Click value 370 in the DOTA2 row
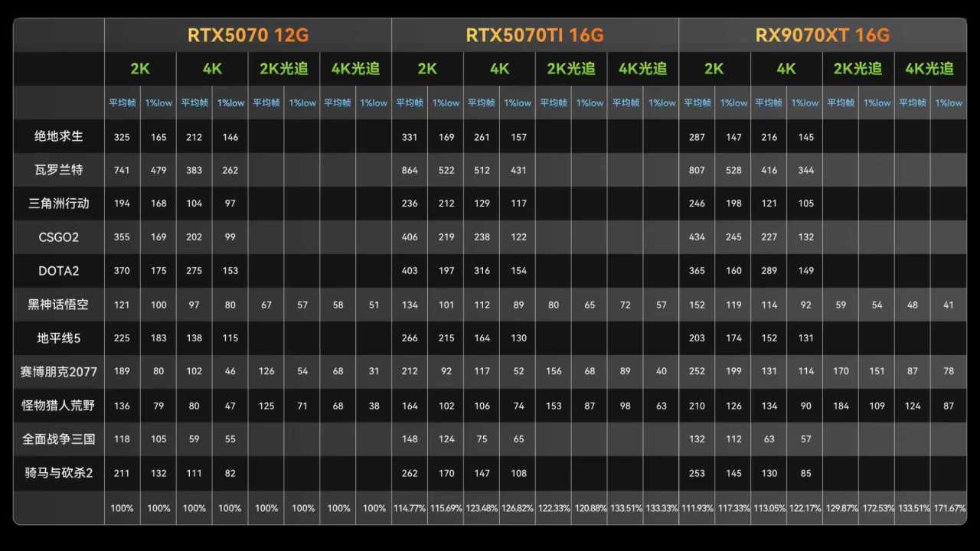Screen dimensions: 980x551 click(122, 271)
